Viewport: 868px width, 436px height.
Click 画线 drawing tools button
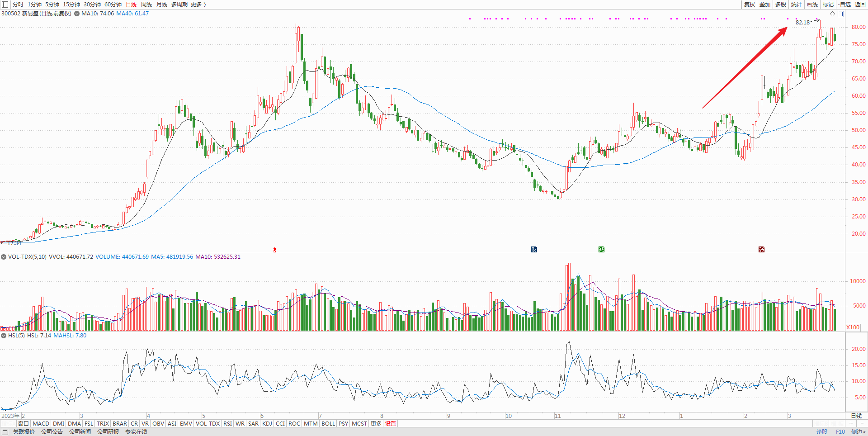click(812, 4)
